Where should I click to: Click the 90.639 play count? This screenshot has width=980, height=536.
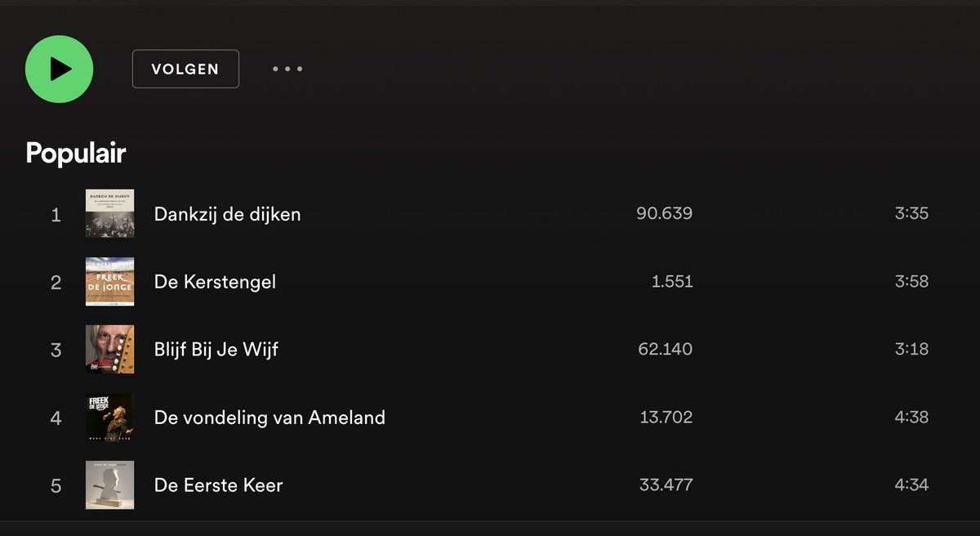(x=664, y=214)
